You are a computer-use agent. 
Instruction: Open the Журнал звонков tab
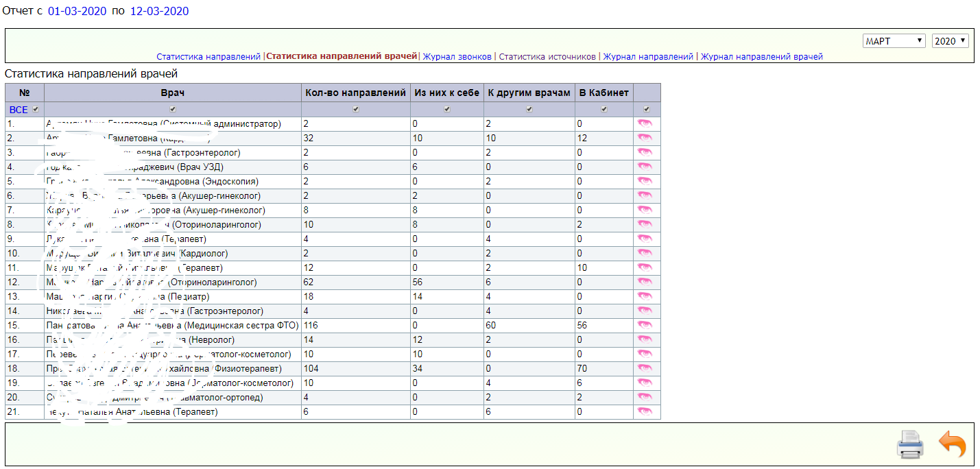coord(458,57)
